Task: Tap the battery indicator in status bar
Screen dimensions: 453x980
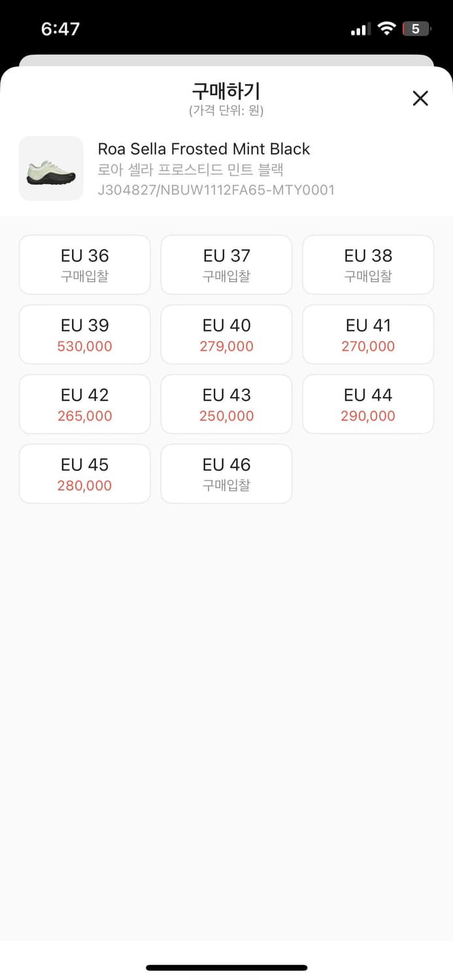Action: tap(417, 29)
